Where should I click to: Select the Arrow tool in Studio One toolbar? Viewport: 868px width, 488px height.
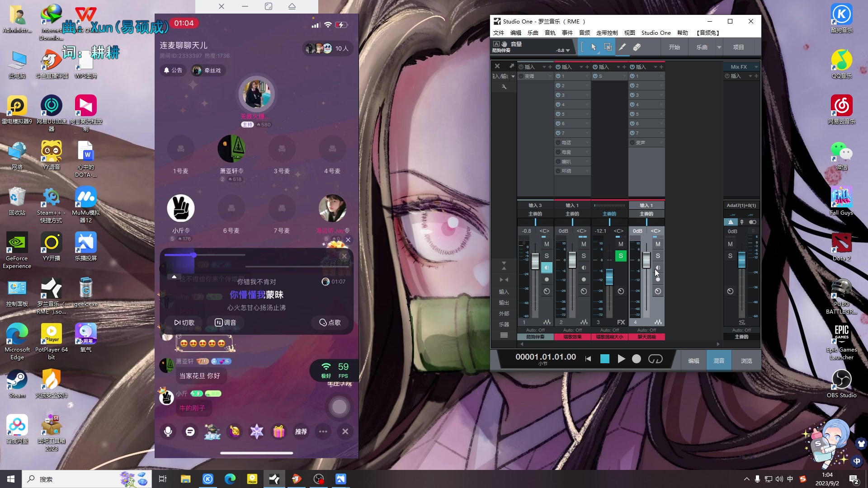tap(594, 47)
